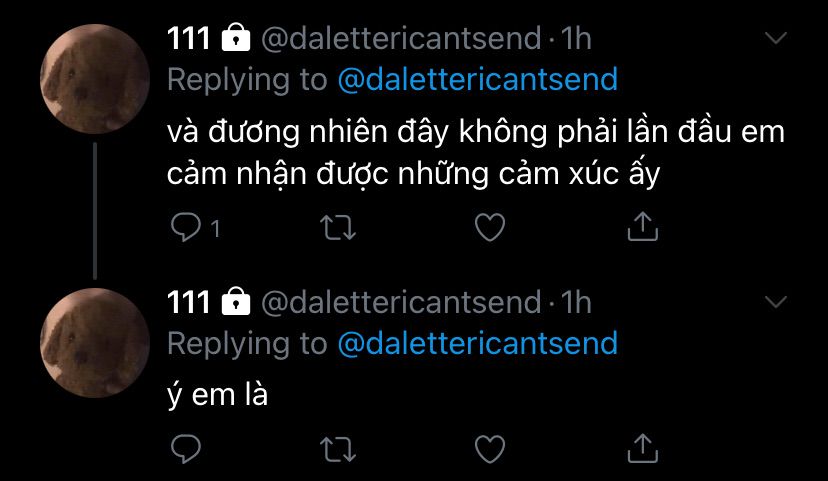The image size is (828, 481).
Task: Expand options chevron on second tweet
Action: coord(776,302)
